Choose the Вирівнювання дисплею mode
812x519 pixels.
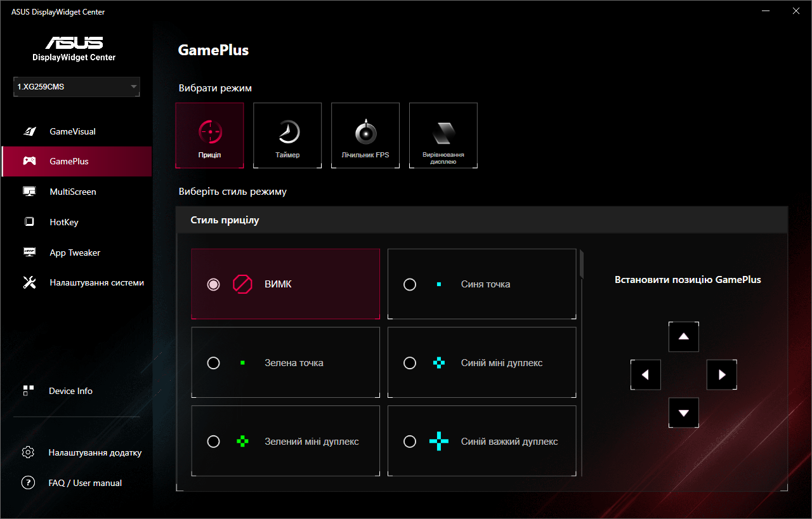(x=443, y=135)
